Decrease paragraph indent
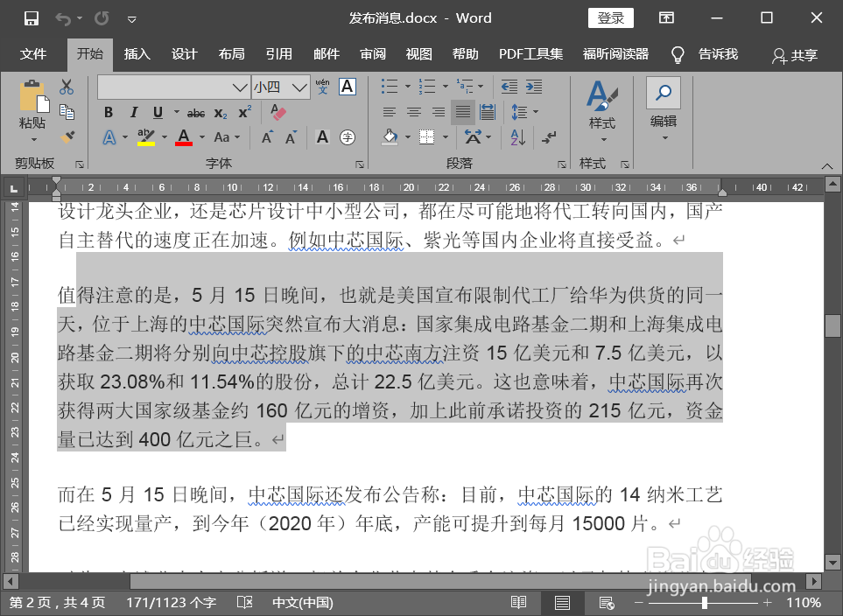This screenshot has width=843, height=616. pos(509,87)
